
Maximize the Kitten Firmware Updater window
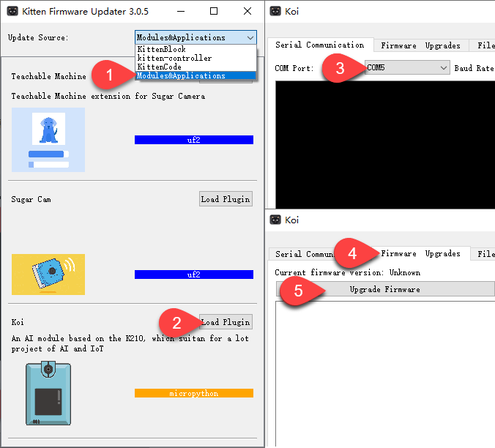coord(214,12)
